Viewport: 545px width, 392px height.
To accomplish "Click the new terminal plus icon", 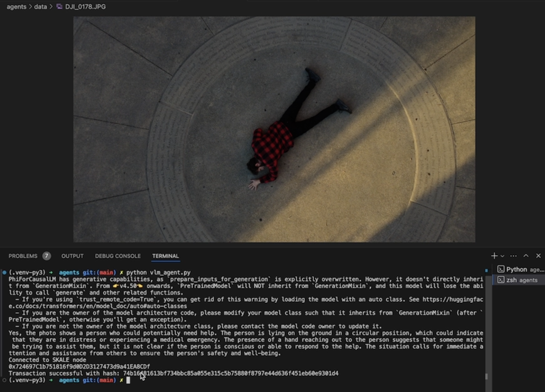I will point(494,256).
